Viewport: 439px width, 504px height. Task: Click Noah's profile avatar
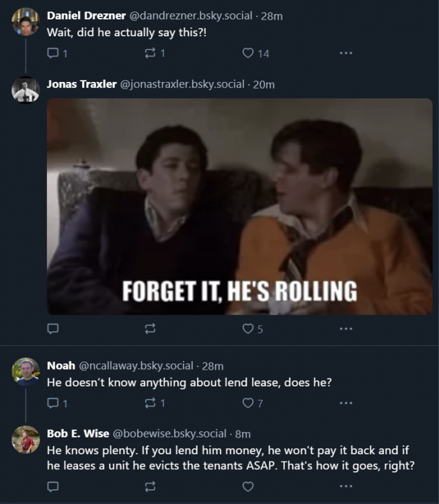click(x=26, y=371)
